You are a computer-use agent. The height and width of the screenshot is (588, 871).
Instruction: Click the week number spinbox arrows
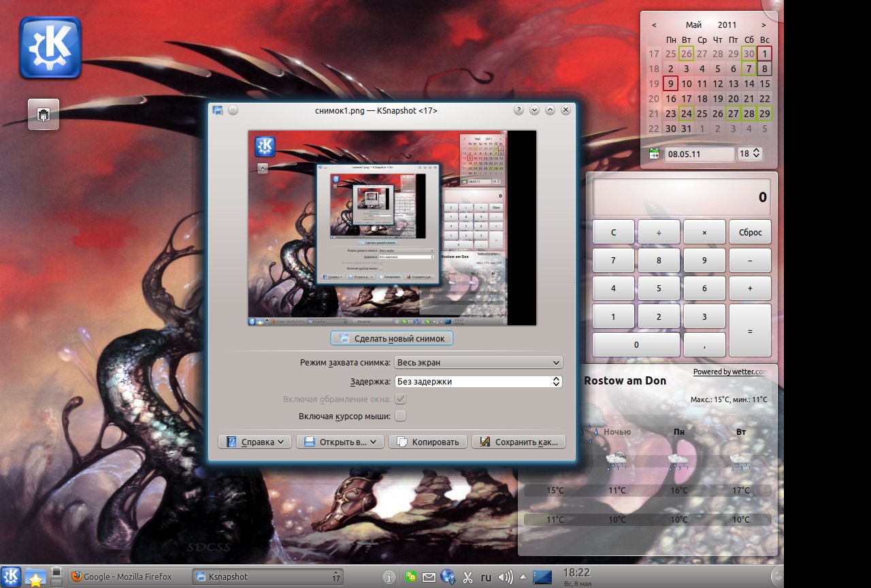point(757,154)
